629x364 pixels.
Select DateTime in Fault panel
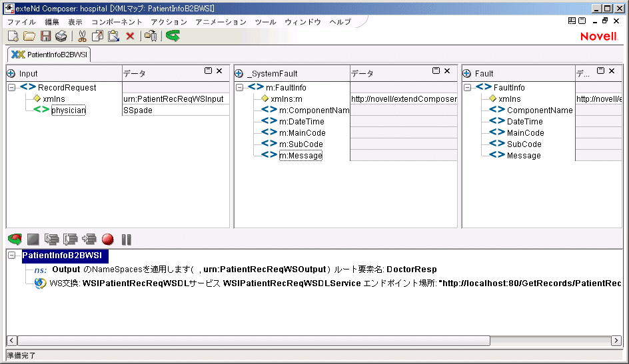524,121
